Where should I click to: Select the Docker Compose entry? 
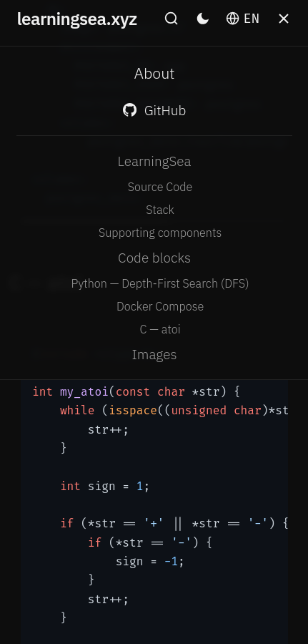pyautogui.click(x=160, y=306)
